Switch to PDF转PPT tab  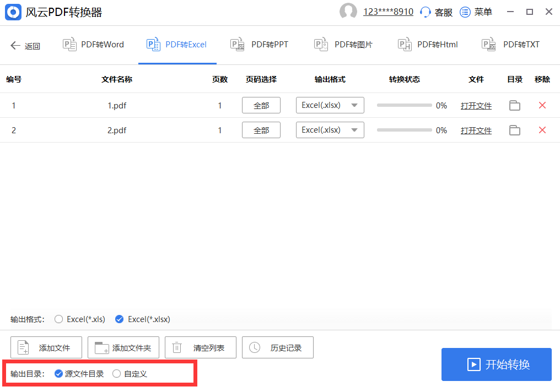[259, 45]
